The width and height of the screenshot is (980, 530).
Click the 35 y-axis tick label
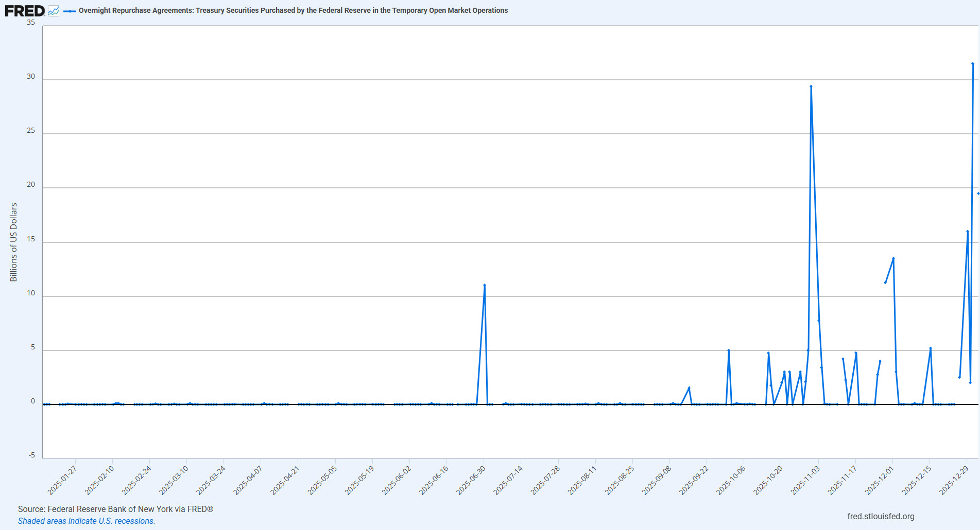[x=31, y=22]
